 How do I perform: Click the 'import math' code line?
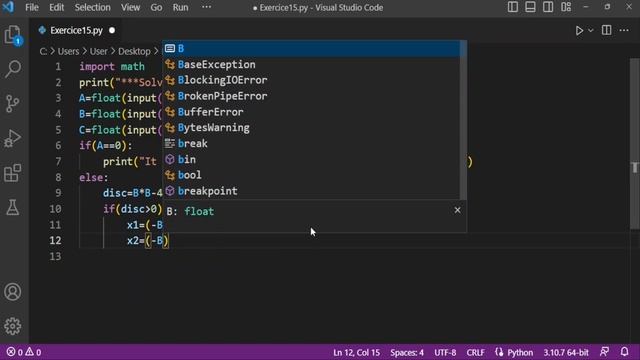pos(112,67)
